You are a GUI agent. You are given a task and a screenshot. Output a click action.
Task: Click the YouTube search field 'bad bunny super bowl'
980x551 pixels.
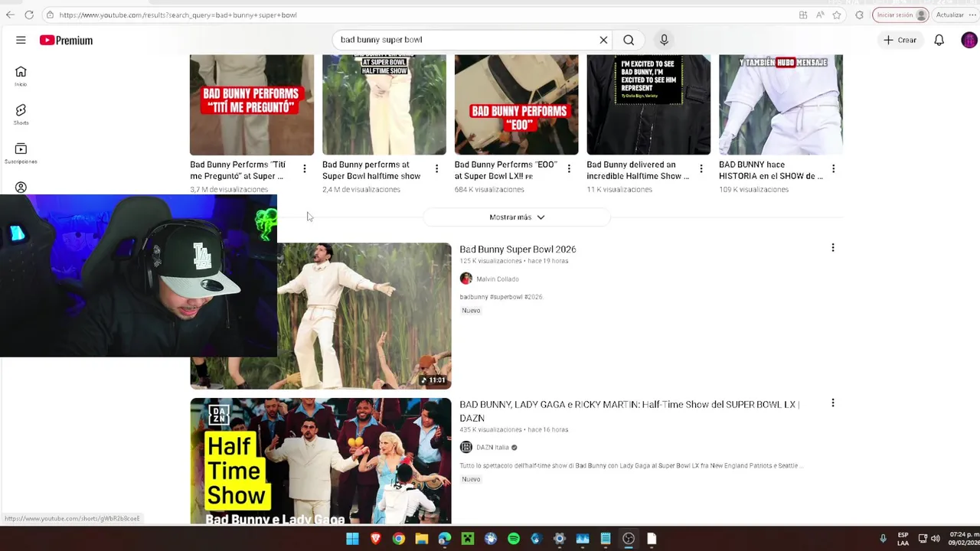465,40
